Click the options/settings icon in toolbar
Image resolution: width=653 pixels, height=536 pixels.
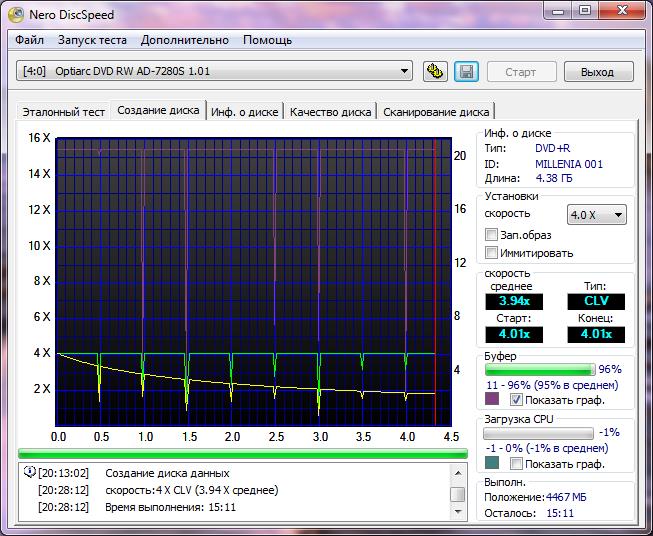click(434, 72)
